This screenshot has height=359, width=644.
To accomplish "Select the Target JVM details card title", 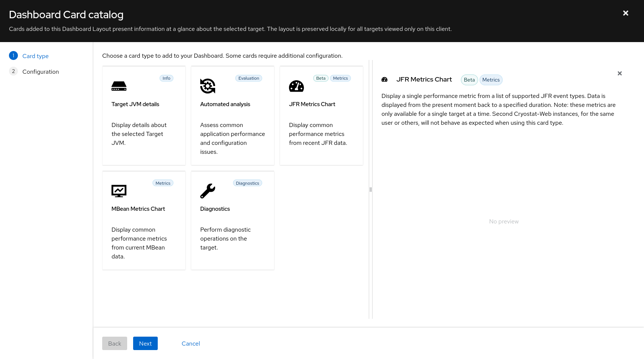I will tap(135, 104).
